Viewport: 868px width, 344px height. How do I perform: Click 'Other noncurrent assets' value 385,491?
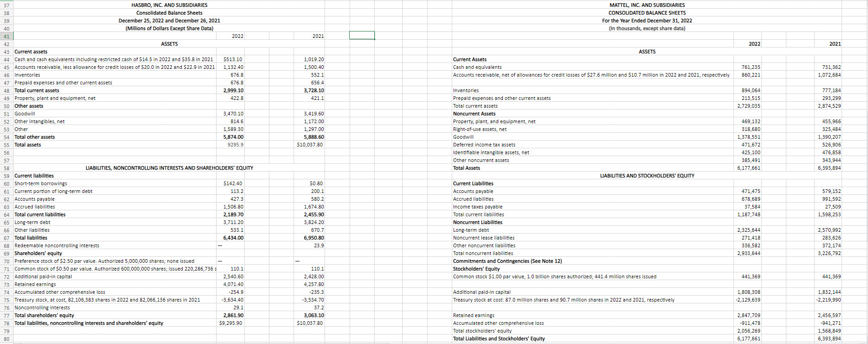coord(751,160)
